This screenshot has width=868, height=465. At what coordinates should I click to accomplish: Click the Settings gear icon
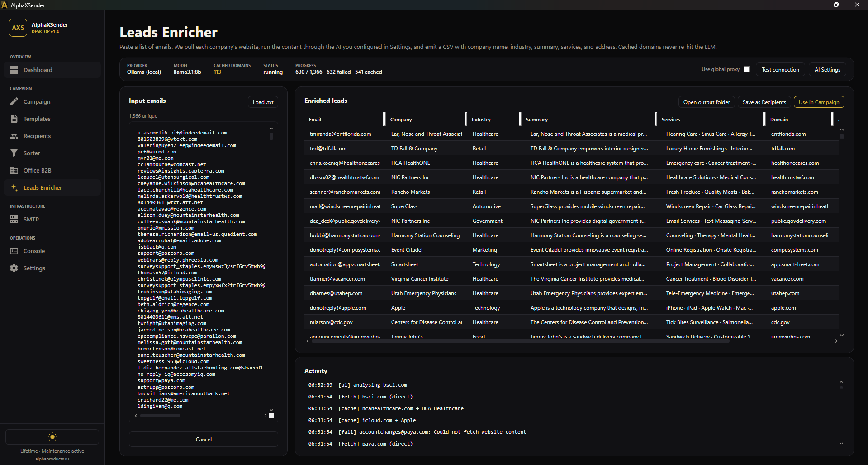(14, 268)
